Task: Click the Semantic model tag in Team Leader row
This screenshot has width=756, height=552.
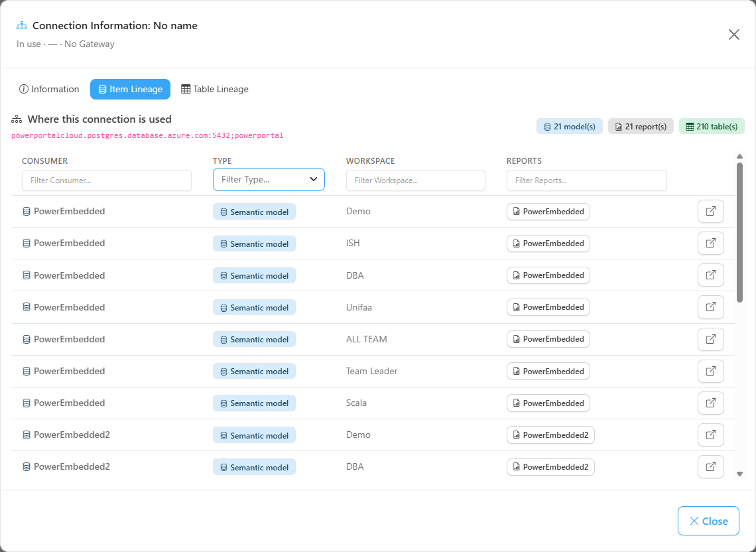Action: (254, 371)
